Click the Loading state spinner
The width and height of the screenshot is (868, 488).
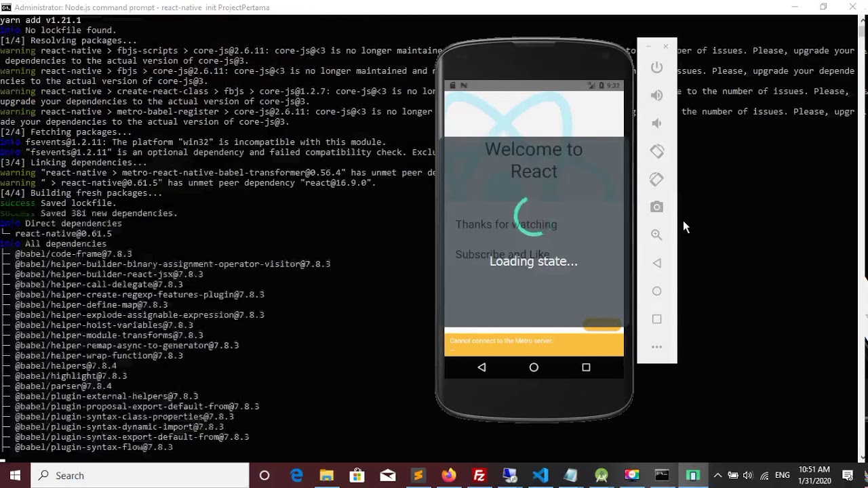534,217
